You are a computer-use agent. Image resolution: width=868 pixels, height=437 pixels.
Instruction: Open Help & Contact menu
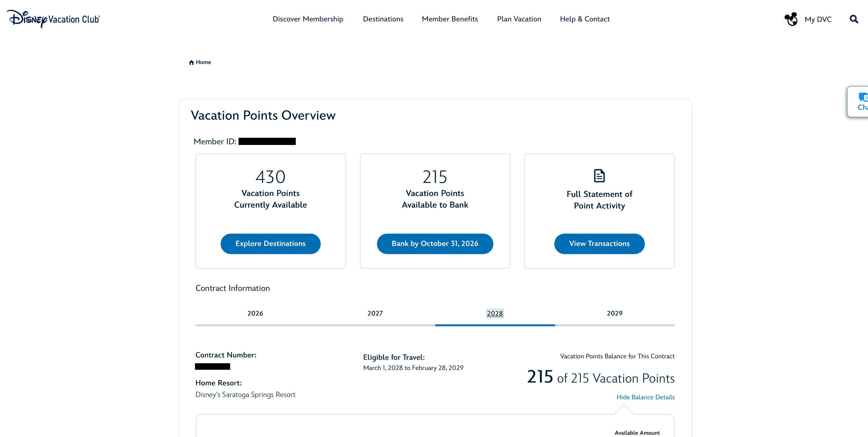point(585,19)
